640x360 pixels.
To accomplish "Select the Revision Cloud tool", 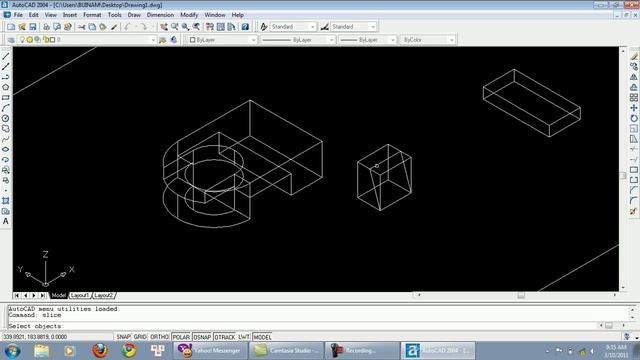I will coord(6,129).
